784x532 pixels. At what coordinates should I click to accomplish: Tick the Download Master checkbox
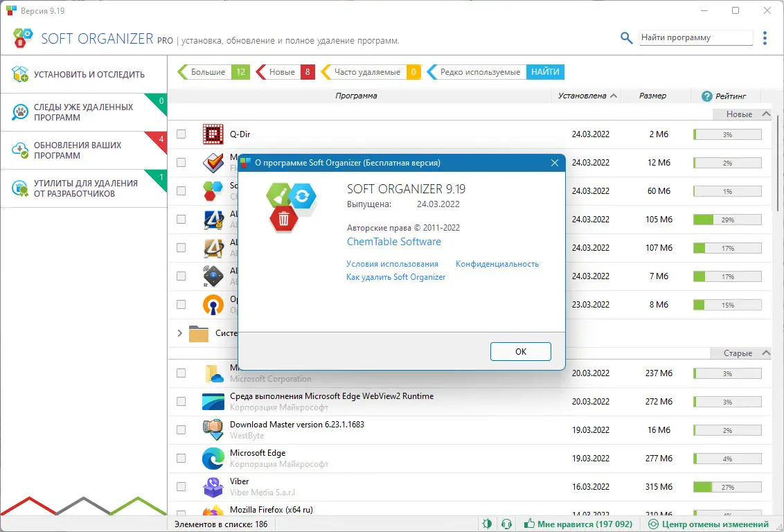coord(181,430)
